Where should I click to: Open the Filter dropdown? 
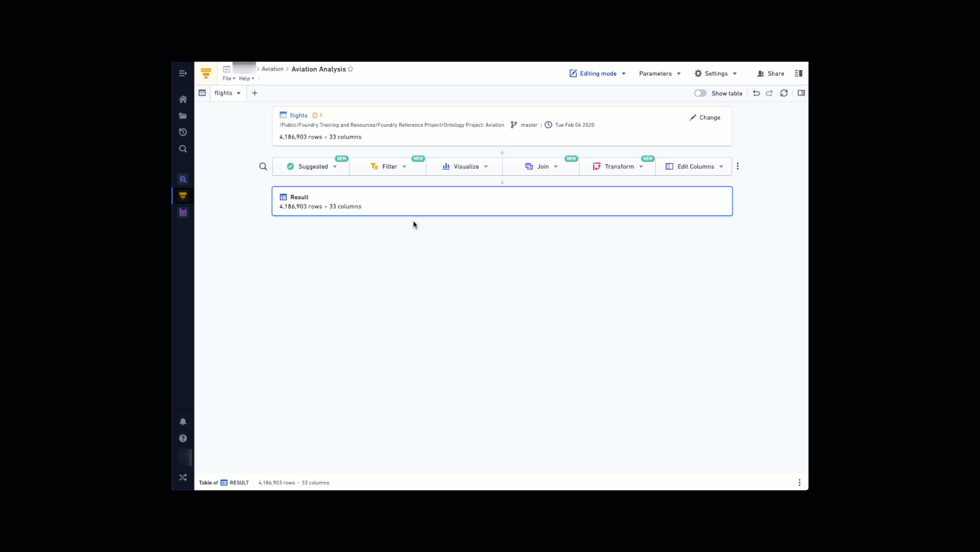click(x=388, y=167)
